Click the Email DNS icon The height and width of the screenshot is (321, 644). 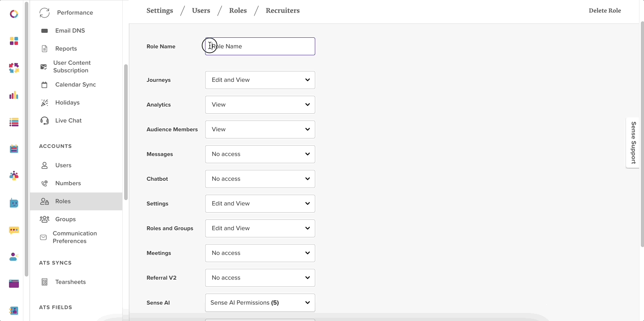(x=45, y=31)
